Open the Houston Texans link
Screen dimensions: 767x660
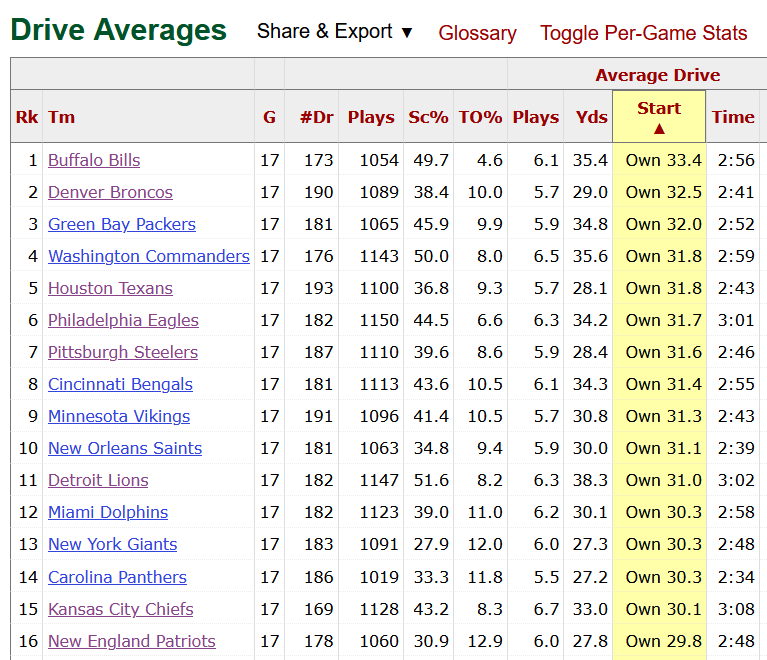tap(110, 288)
